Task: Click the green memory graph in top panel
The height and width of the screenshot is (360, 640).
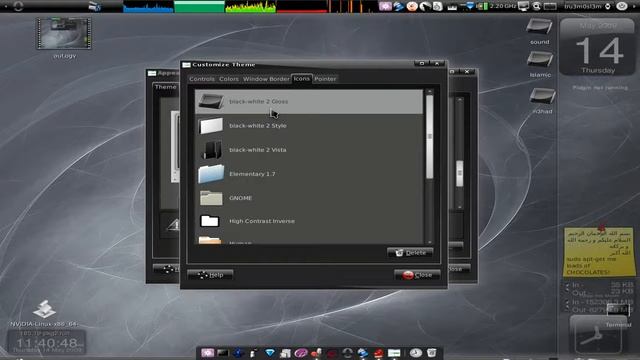Action: coord(199,6)
